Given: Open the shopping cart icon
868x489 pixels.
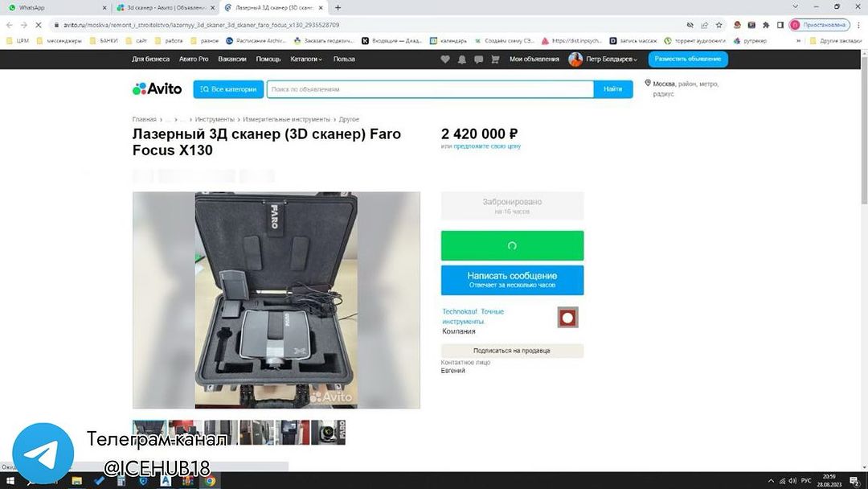Looking at the screenshot, I should coord(495,60).
